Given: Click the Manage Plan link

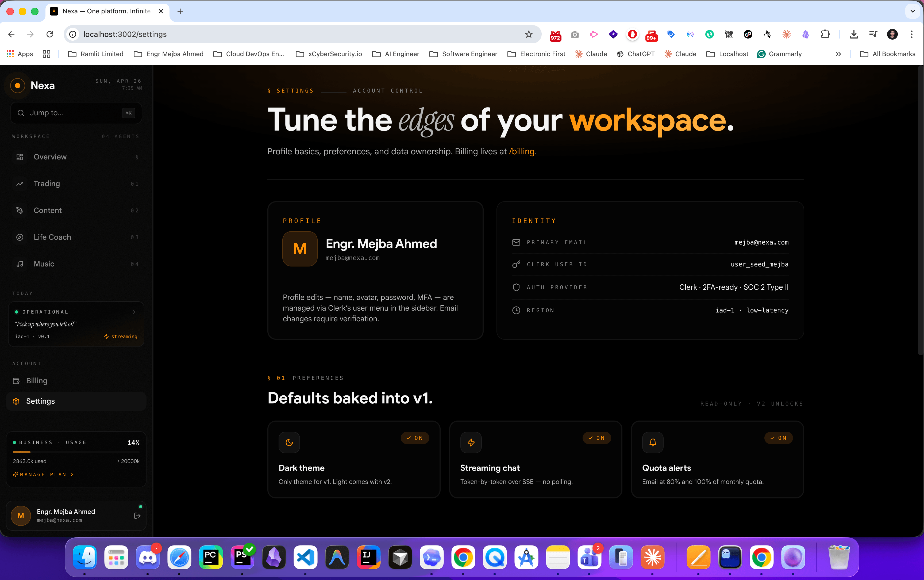Looking at the screenshot, I should pos(43,475).
